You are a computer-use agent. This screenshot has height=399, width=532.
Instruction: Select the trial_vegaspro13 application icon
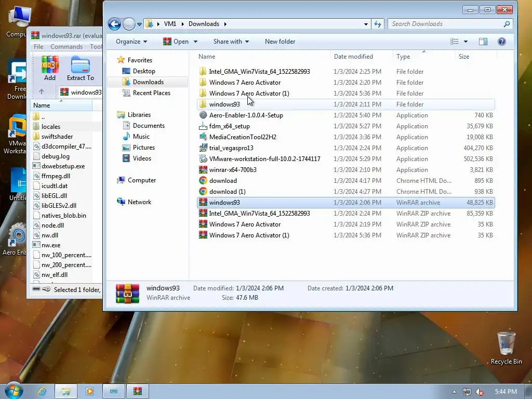(203, 148)
